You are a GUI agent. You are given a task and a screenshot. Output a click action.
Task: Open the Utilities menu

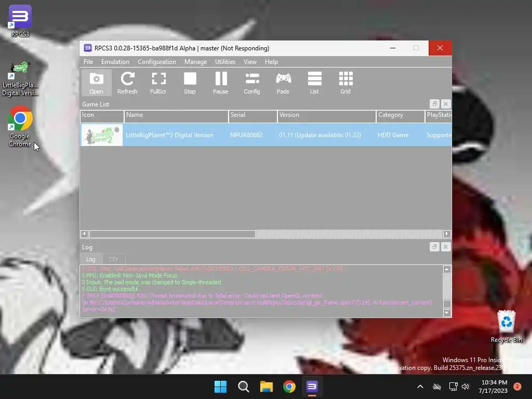pyautogui.click(x=225, y=62)
